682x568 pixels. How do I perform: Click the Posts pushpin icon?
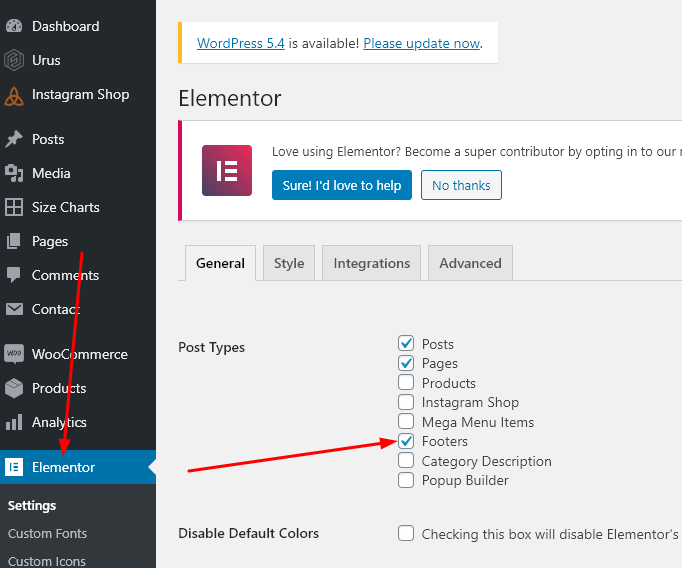[x=14, y=139]
